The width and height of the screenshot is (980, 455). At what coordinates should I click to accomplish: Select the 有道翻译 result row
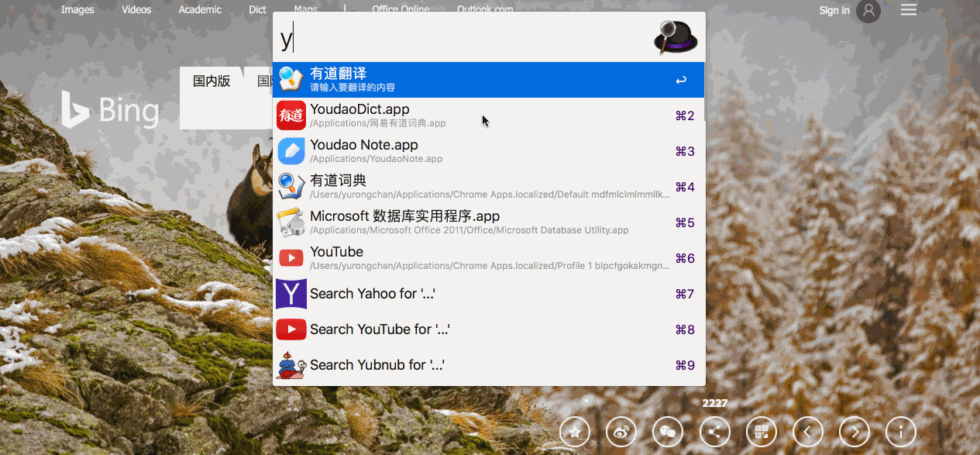click(x=489, y=80)
